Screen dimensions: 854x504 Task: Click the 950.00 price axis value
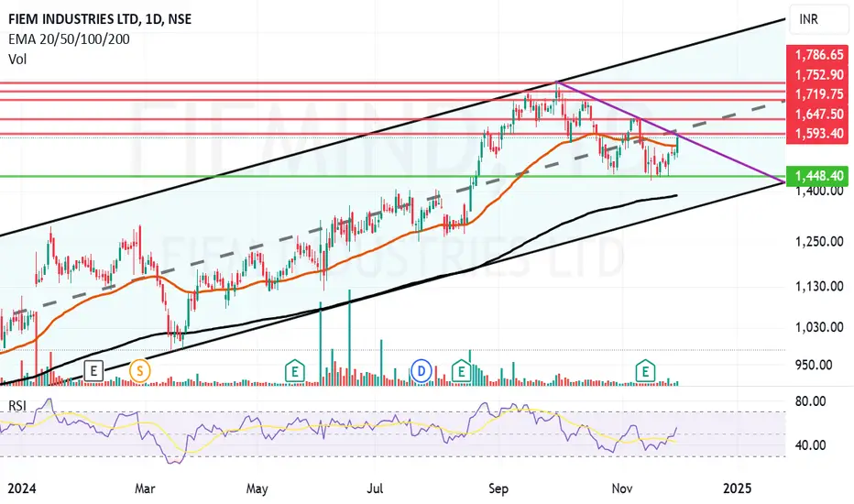814,365
